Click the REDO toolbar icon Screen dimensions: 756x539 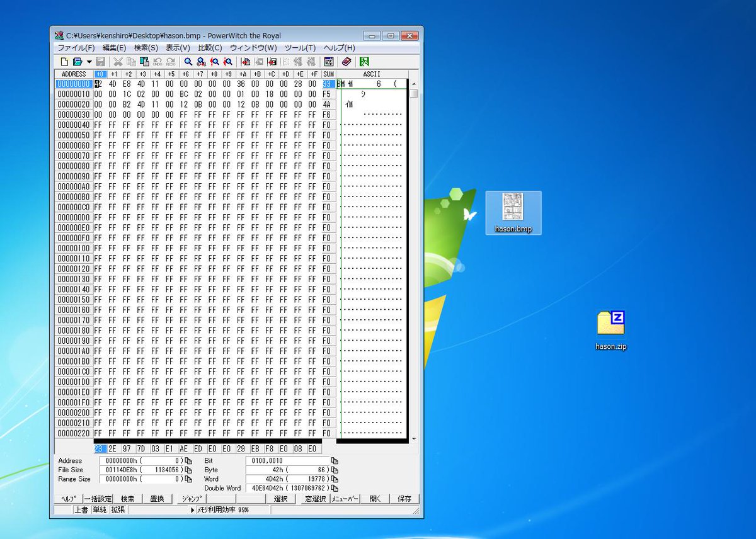click(x=170, y=62)
